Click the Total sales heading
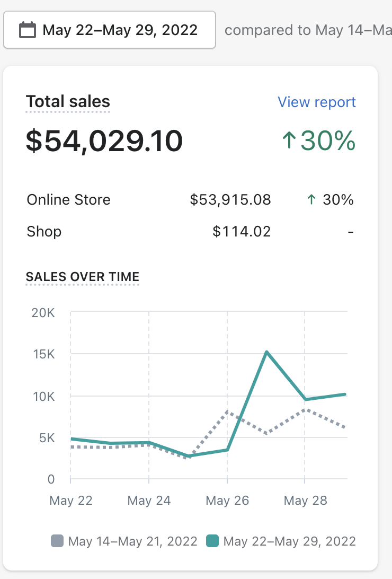 click(x=68, y=102)
